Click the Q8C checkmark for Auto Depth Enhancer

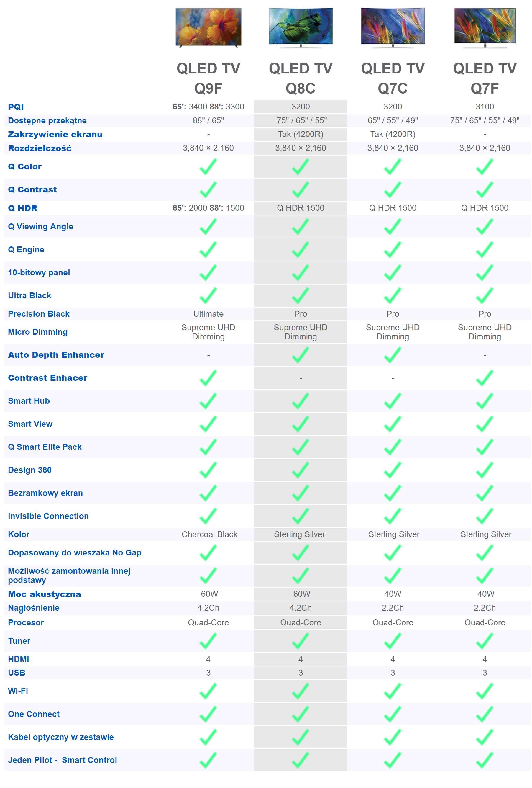(300, 355)
